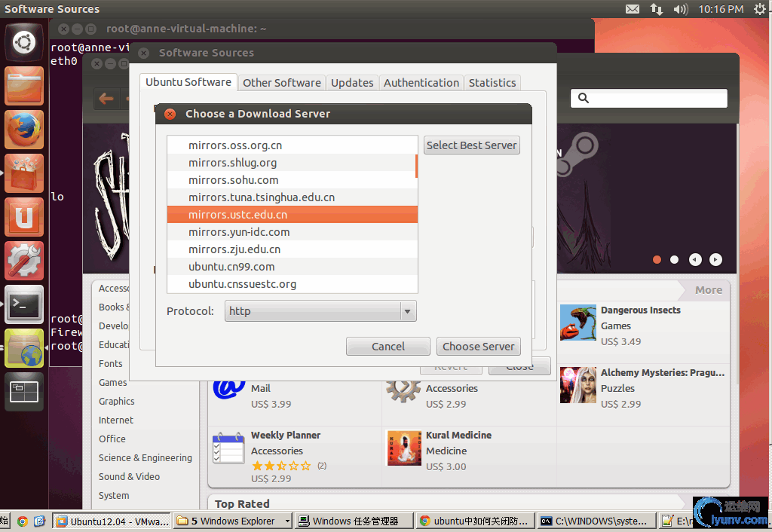Select mirrors.yun-idc.com server

tap(293, 232)
